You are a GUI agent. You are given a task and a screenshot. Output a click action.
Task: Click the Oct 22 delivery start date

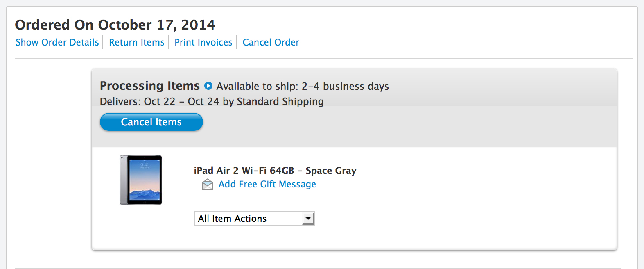point(160,102)
